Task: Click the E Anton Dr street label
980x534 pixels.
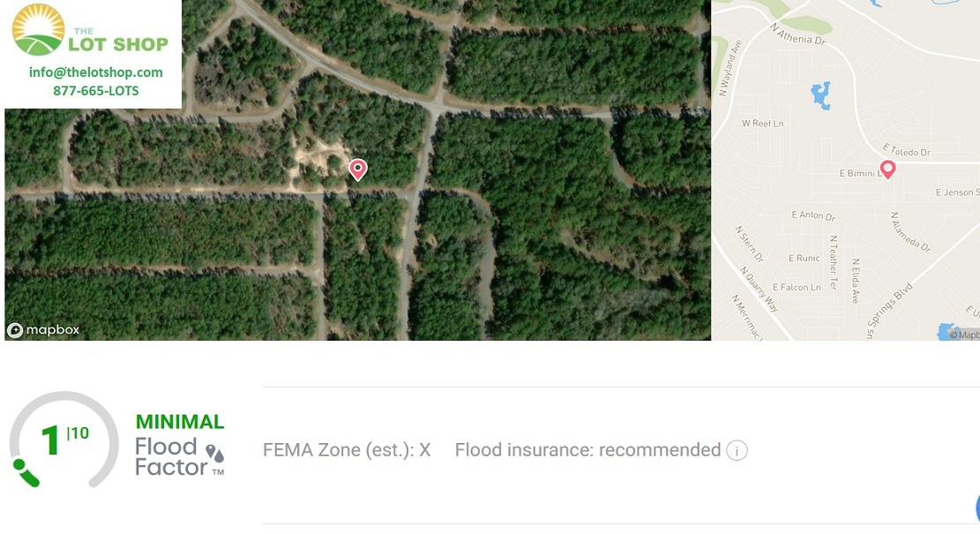Action: 813,215
